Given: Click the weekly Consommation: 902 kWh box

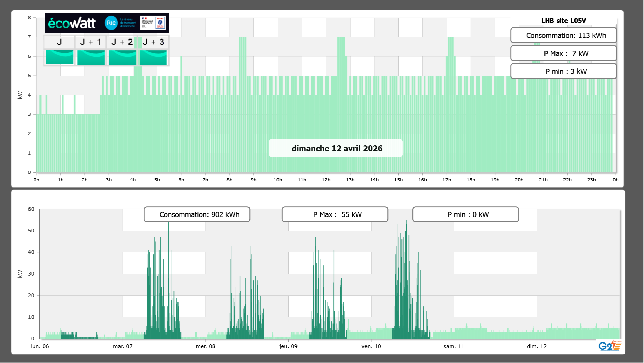Looking at the screenshot, I should 197,214.
